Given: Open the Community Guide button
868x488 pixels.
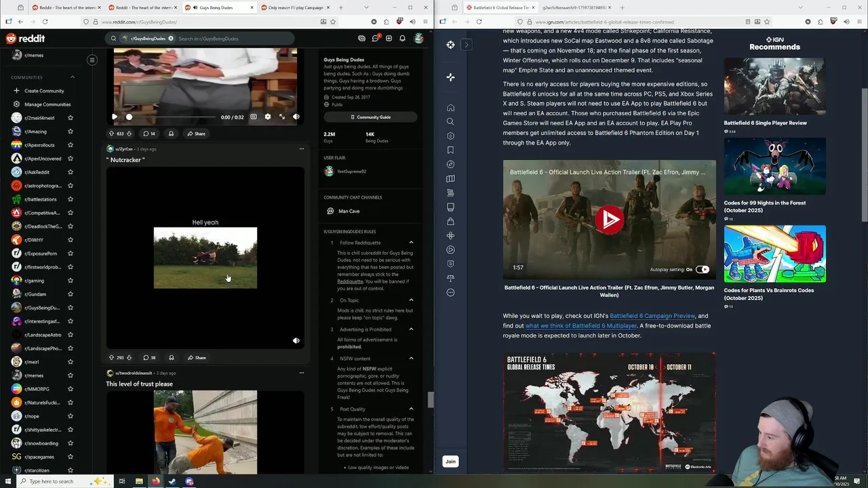Looking at the screenshot, I should pos(370,117).
